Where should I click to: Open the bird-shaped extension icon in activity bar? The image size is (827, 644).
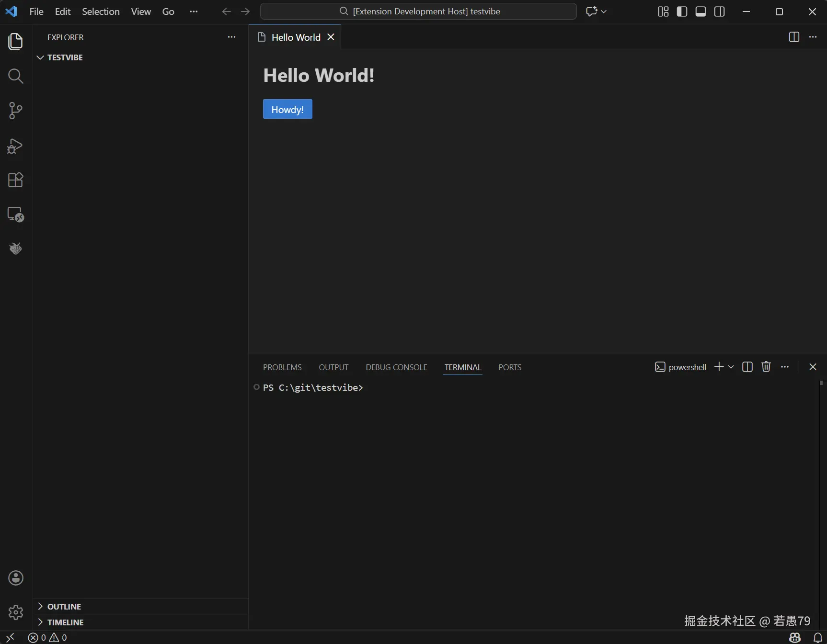click(x=16, y=249)
